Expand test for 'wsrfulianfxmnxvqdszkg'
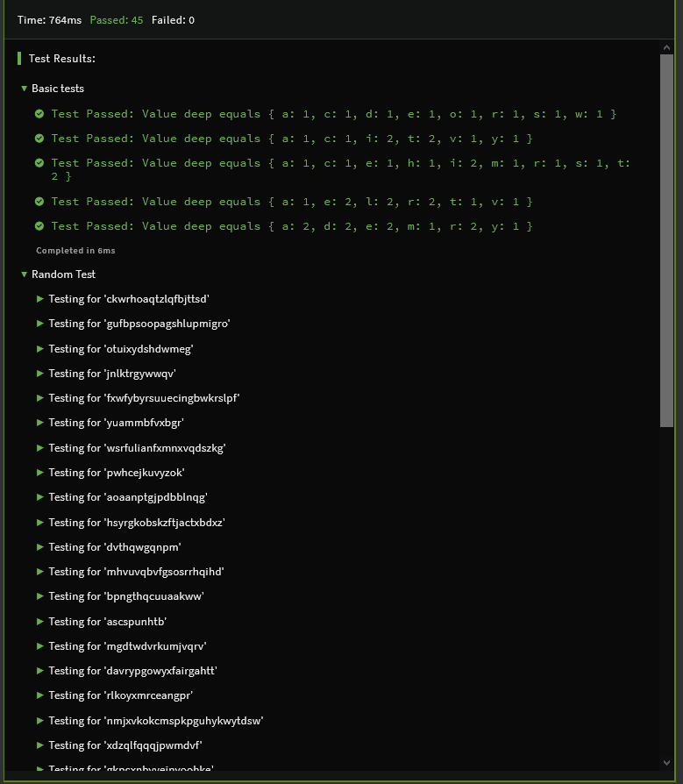This screenshot has height=784, width=683. (40, 448)
